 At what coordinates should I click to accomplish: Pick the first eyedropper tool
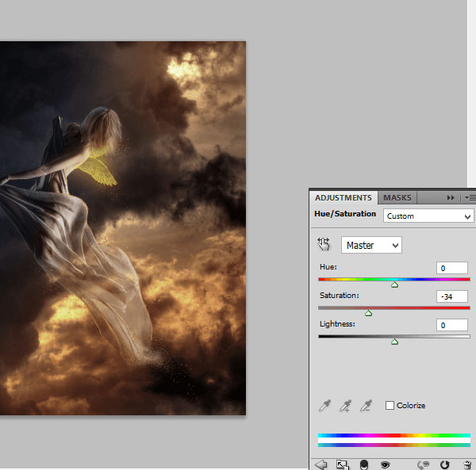(x=324, y=406)
